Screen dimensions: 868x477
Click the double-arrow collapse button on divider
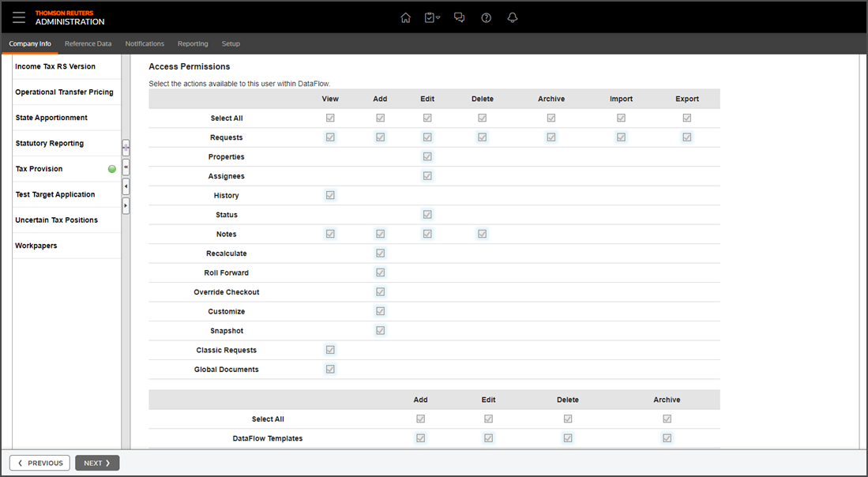click(126, 167)
